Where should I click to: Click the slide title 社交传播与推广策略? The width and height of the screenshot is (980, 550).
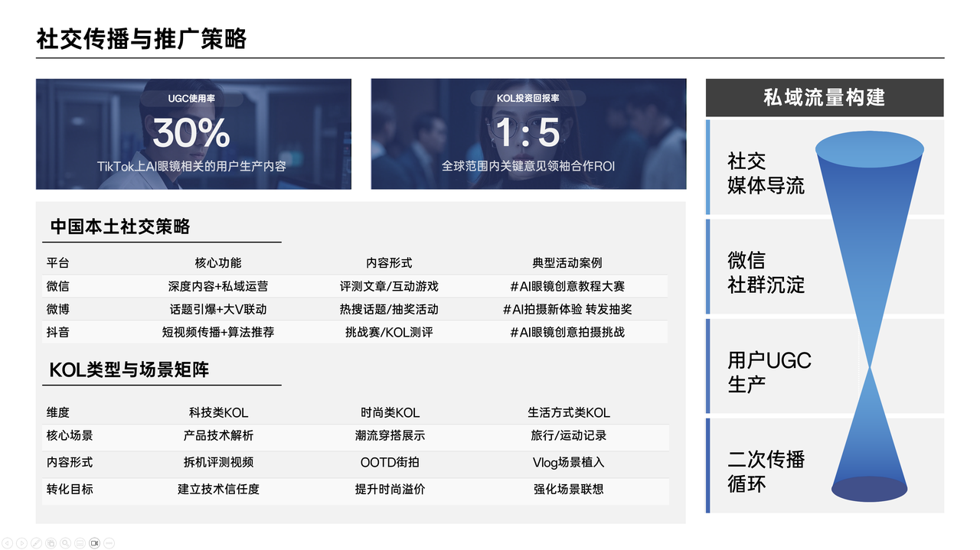point(142,39)
